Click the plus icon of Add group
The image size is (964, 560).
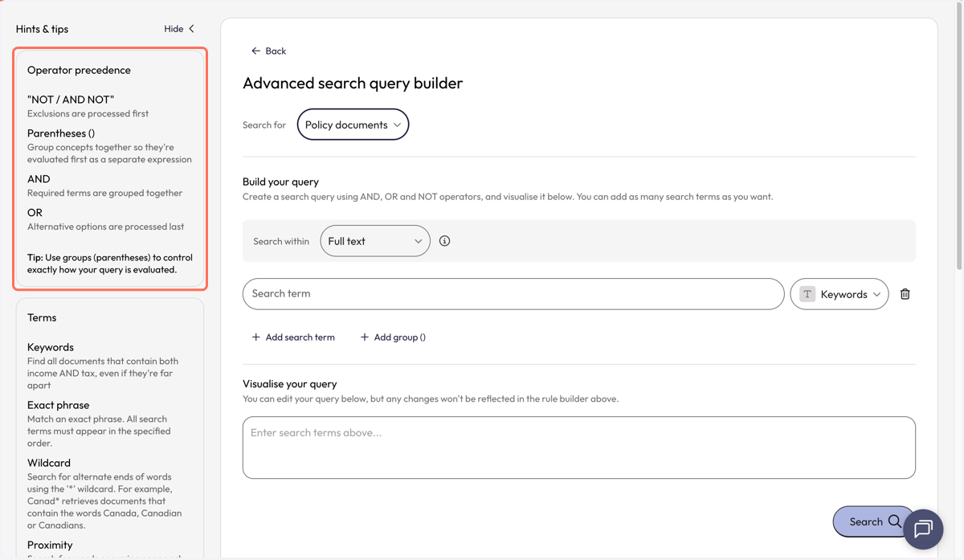pyautogui.click(x=364, y=337)
